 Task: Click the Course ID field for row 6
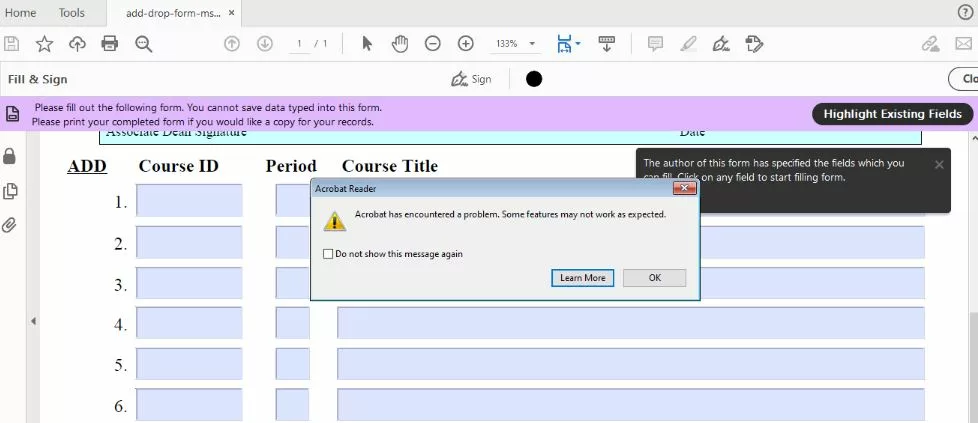click(x=189, y=404)
